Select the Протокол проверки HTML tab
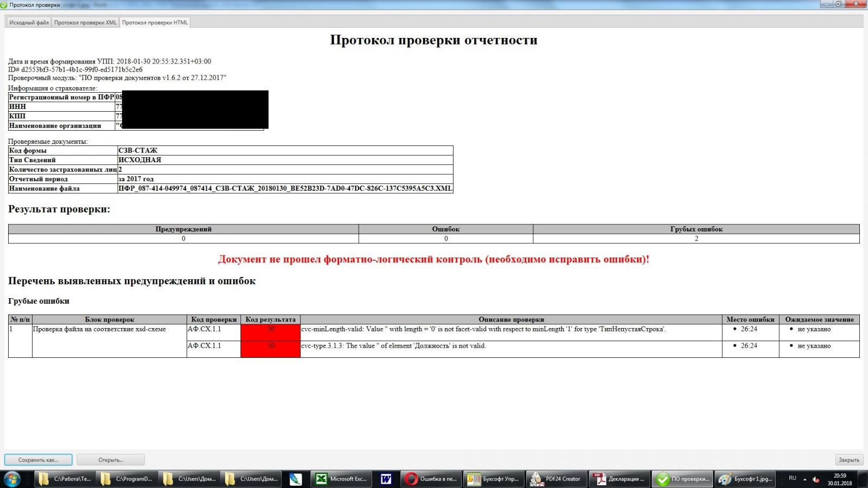The width and height of the screenshot is (868, 488). coord(155,22)
